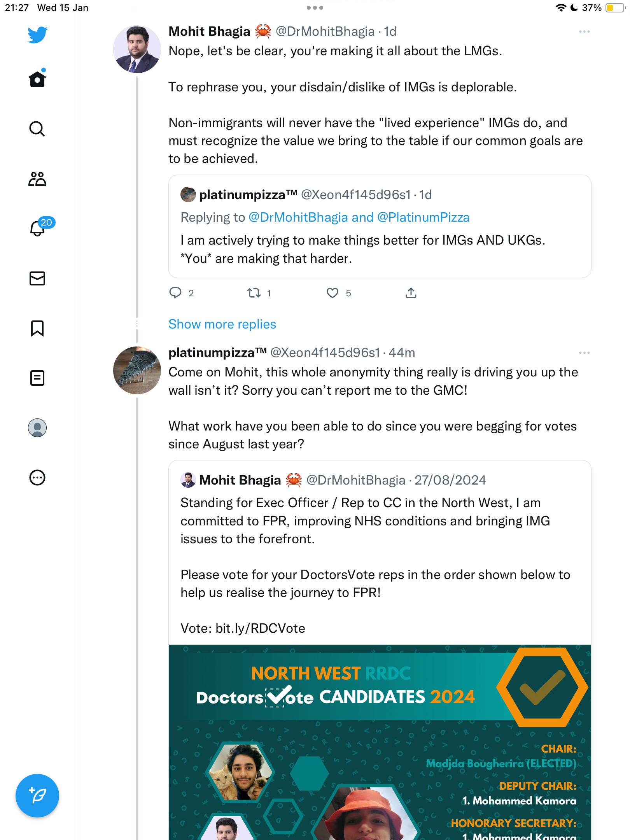The image size is (630, 840).
Task: Expand Show more replies
Action: pos(222,324)
